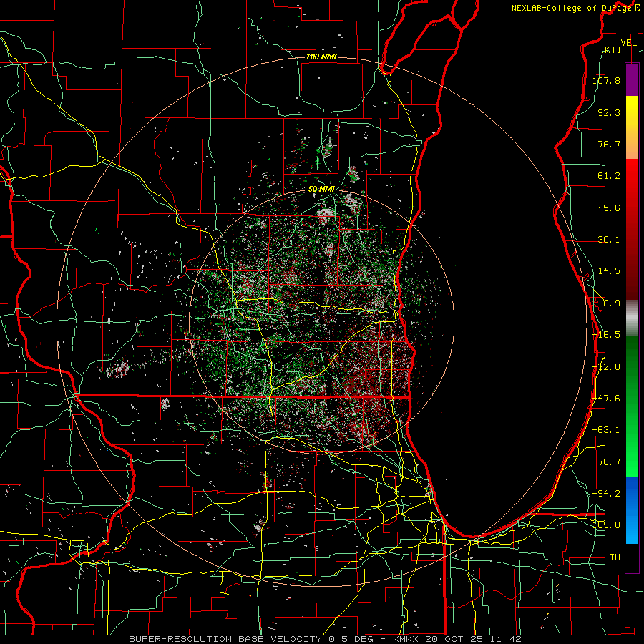Click the 30.1 velocity scale value

[x=609, y=240]
